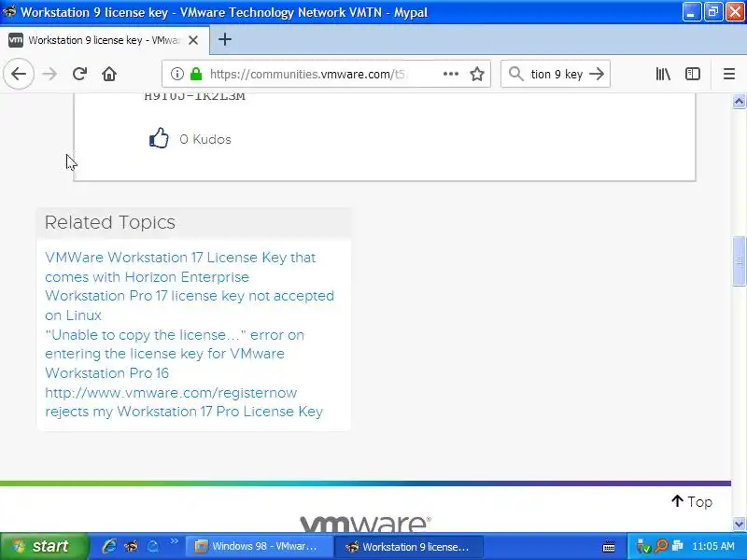Open the browser home page

click(109, 74)
